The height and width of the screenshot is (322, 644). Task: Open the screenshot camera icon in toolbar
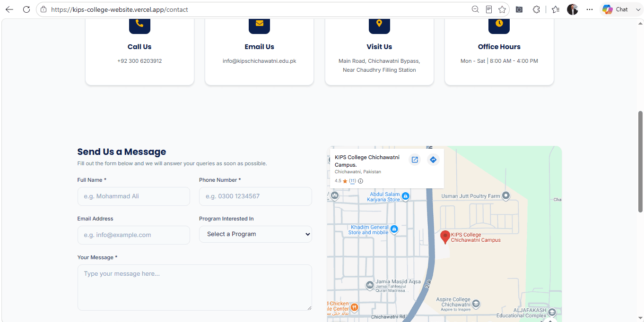click(519, 9)
